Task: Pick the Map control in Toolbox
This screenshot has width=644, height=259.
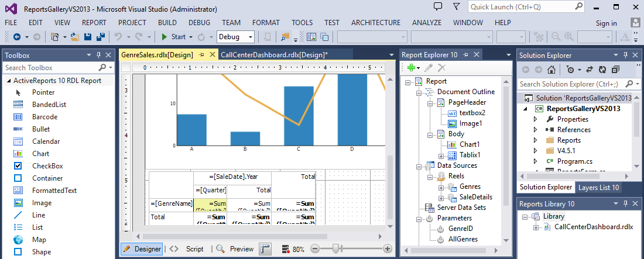Action: point(39,240)
